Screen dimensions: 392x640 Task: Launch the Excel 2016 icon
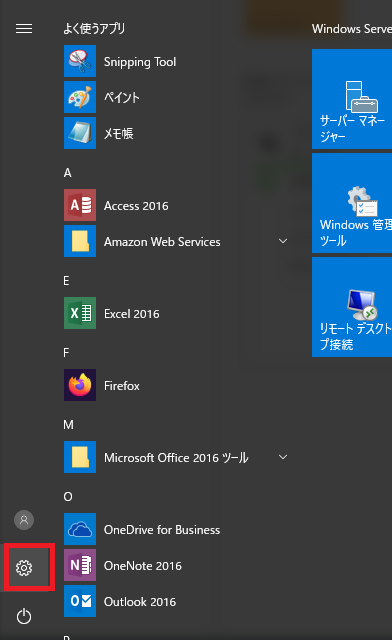tap(80, 313)
